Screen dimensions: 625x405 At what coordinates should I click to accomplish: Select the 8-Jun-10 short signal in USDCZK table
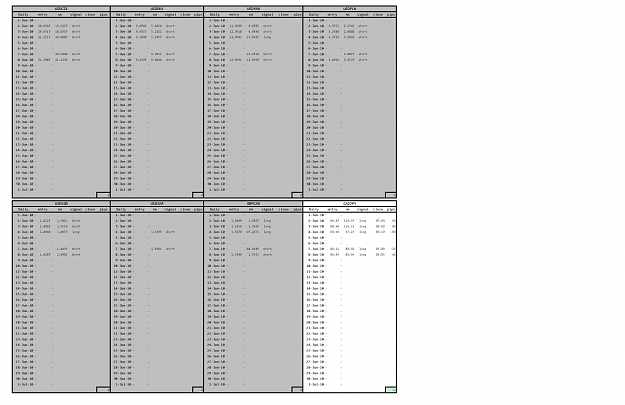pyautogui.click(x=76, y=60)
